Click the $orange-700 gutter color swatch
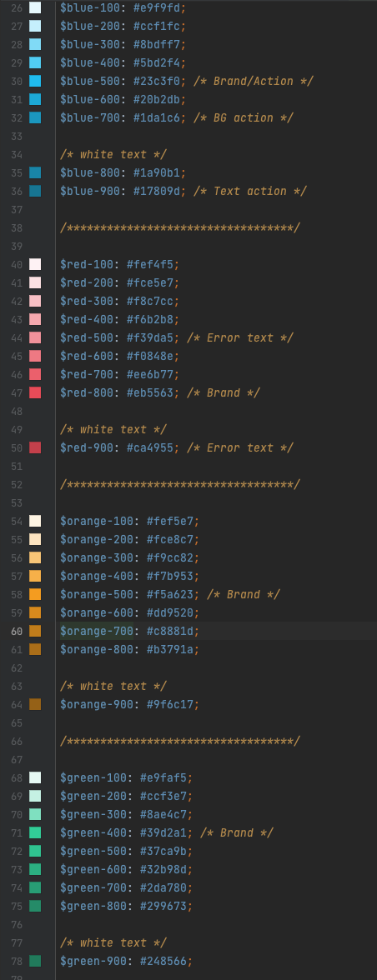Screen dimensions: 377x980 [35, 632]
